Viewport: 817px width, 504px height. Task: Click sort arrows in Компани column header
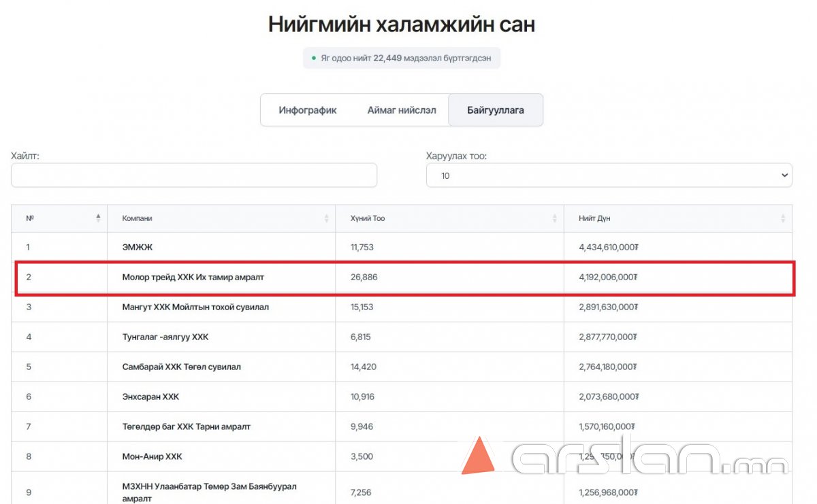tap(327, 218)
